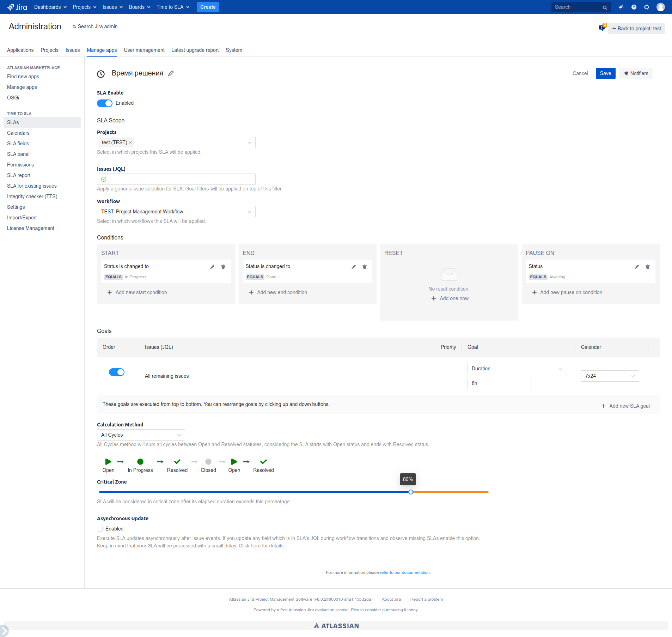Image resolution: width=672 pixels, height=637 pixels.
Task: Click Add new start condition
Action: coord(138,292)
